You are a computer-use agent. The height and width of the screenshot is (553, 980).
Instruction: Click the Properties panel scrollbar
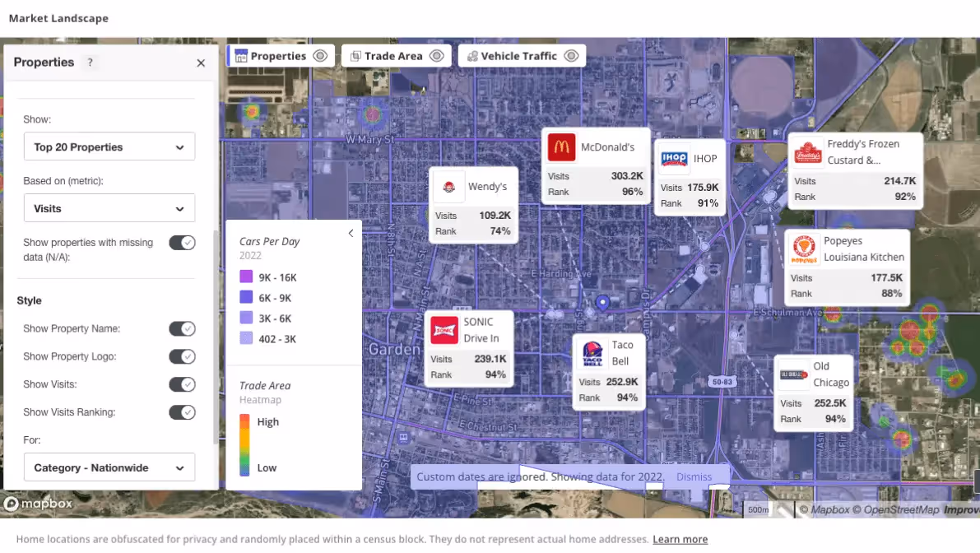(x=216, y=337)
